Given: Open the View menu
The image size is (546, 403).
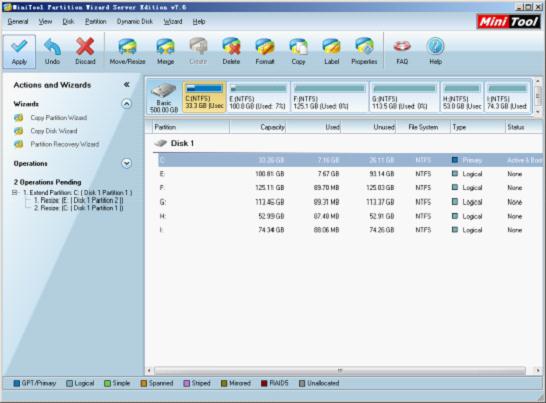Looking at the screenshot, I should pyautogui.click(x=45, y=22).
